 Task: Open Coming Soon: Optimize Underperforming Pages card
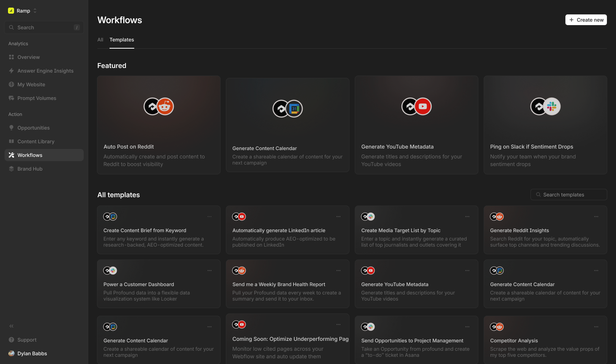287,339
